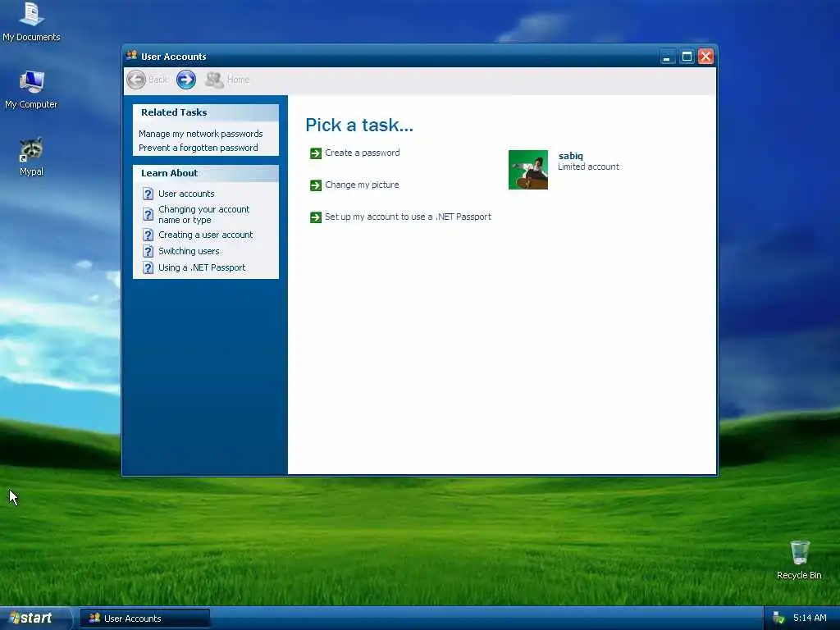Select the Mypal desktop shortcut
Image resolution: width=840 pixels, height=630 pixels.
[x=31, y=157]
